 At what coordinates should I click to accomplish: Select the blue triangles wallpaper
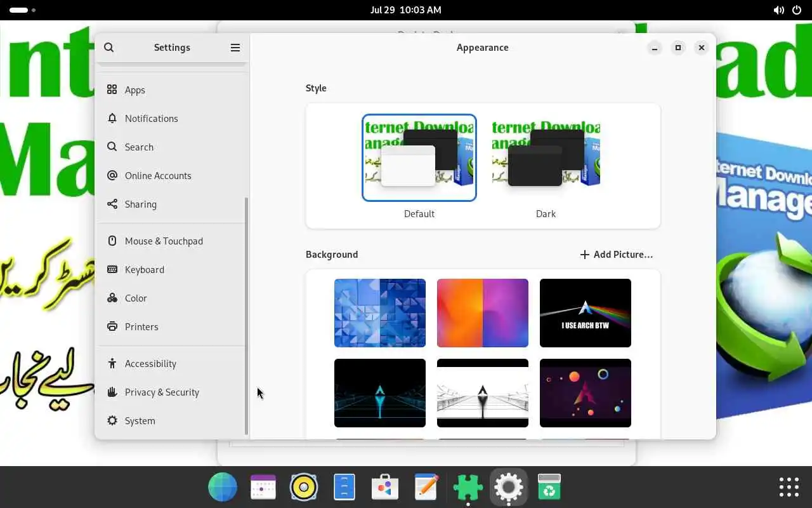click(380, 313)
